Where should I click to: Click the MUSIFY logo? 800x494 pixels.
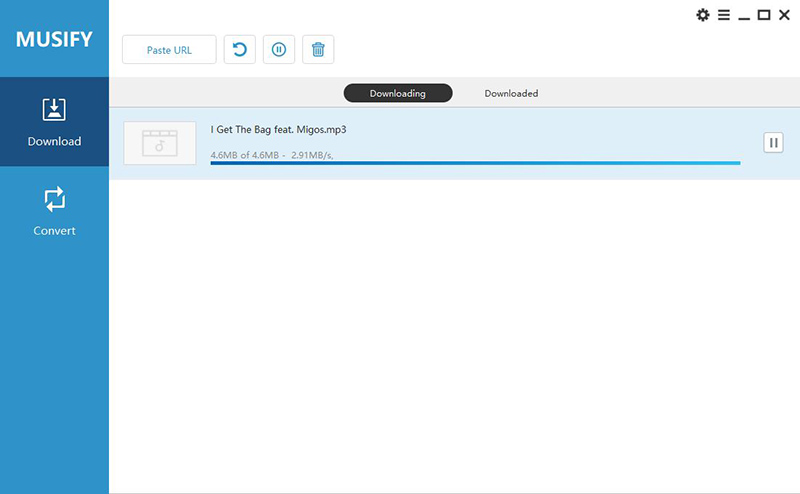click(54, 39)
